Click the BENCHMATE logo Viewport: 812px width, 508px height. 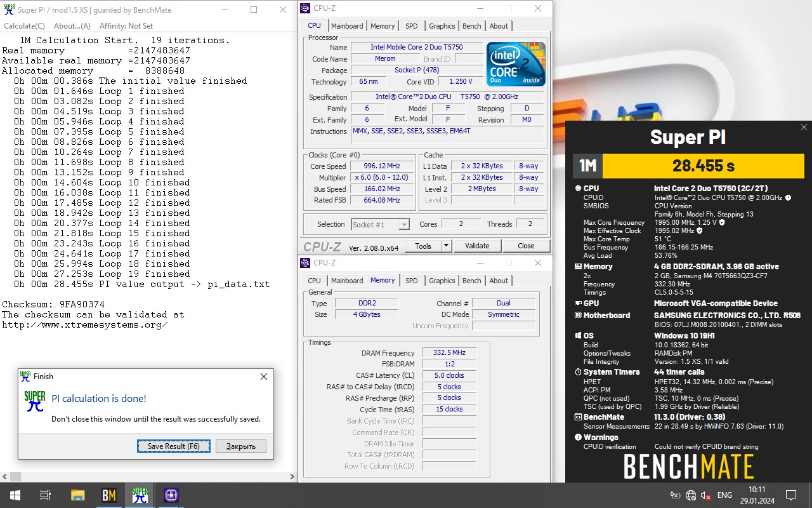[x=688, y=467]
